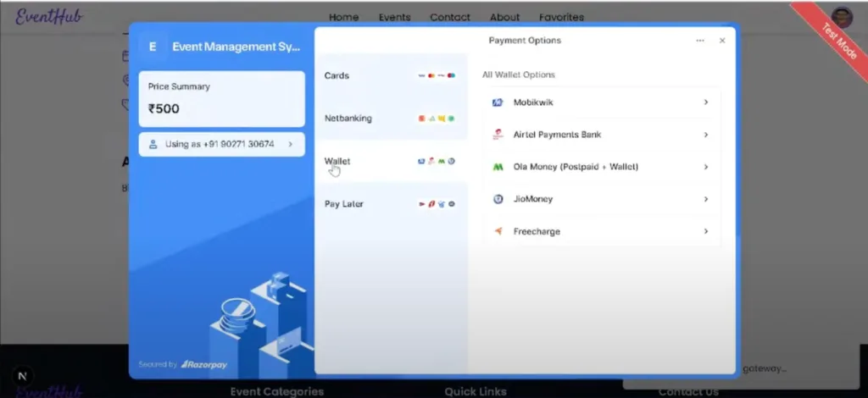Image resolution: width=868 pixels, height=398 pixels.
Task: Choose Freecharge wallet option
Action: (602, 231)
